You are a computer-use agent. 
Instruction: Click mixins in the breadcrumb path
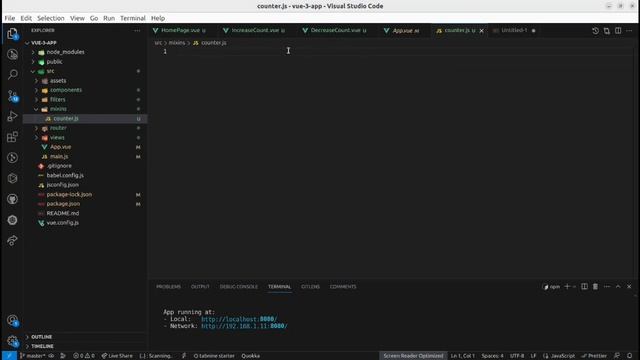(x=177, y=43)
